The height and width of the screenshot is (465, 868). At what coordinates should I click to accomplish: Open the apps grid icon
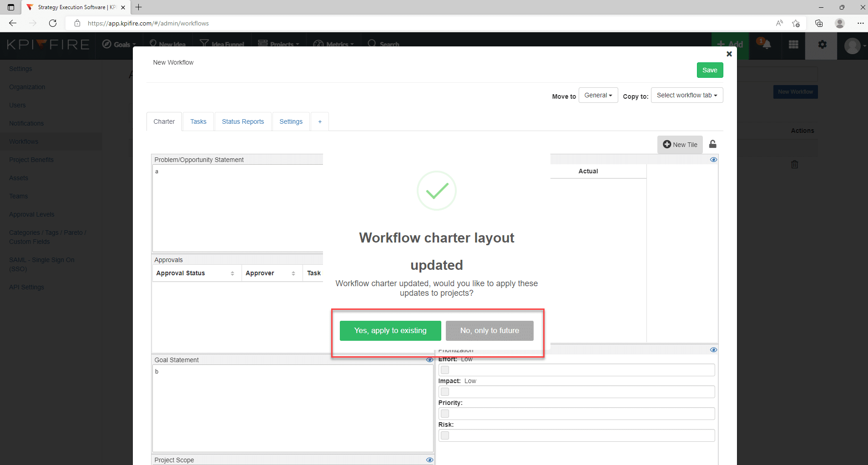click(793, 45)
